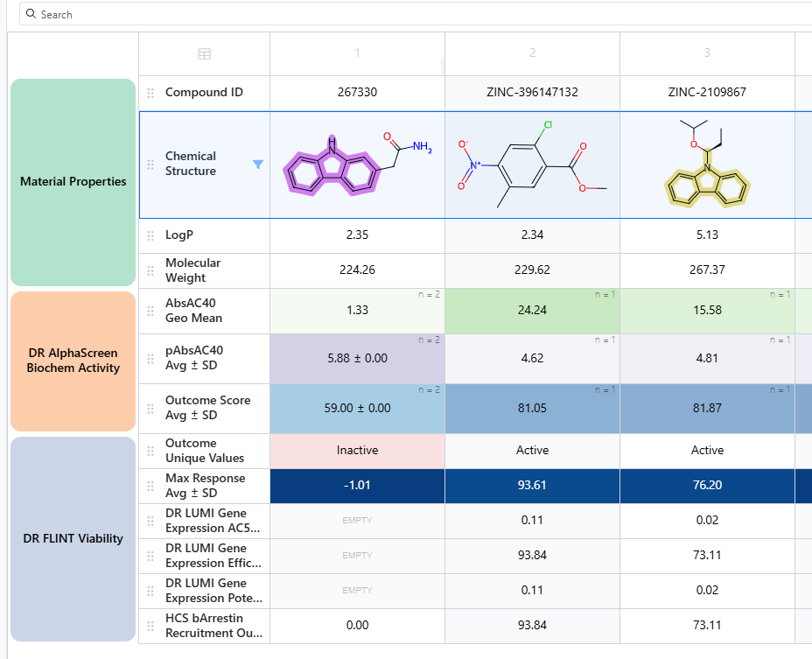Click AbsAC40 Geo Mean cell 24.24

tap(532, 311)
